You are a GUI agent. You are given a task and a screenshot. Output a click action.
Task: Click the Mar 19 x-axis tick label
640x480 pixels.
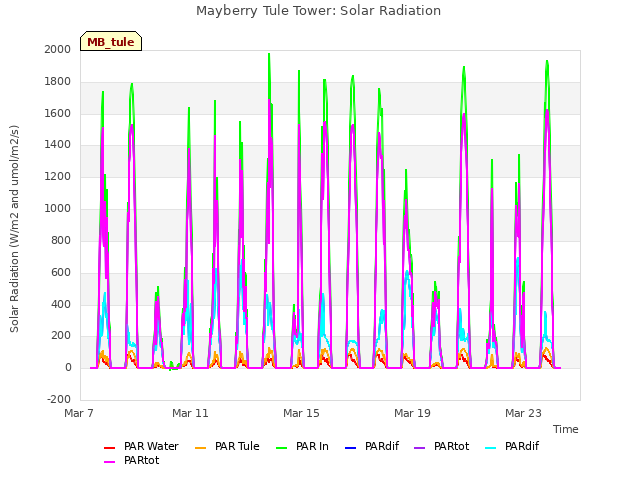pos(412,413)
